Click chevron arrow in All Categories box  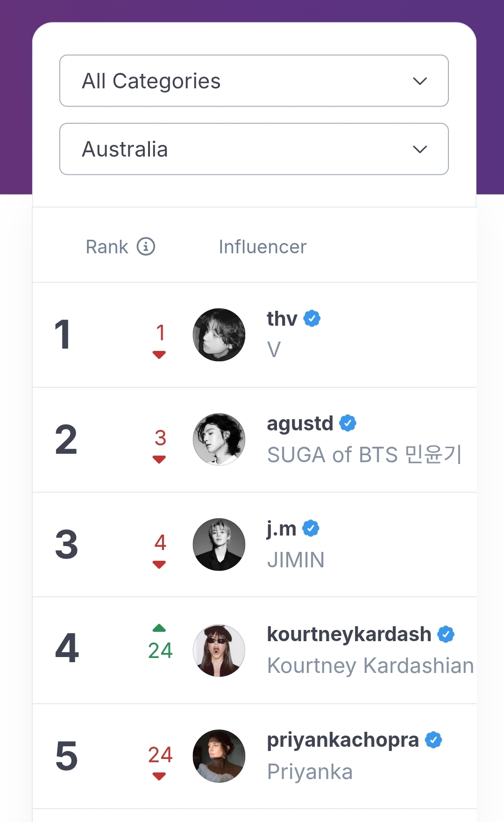[x=420, y=81]
